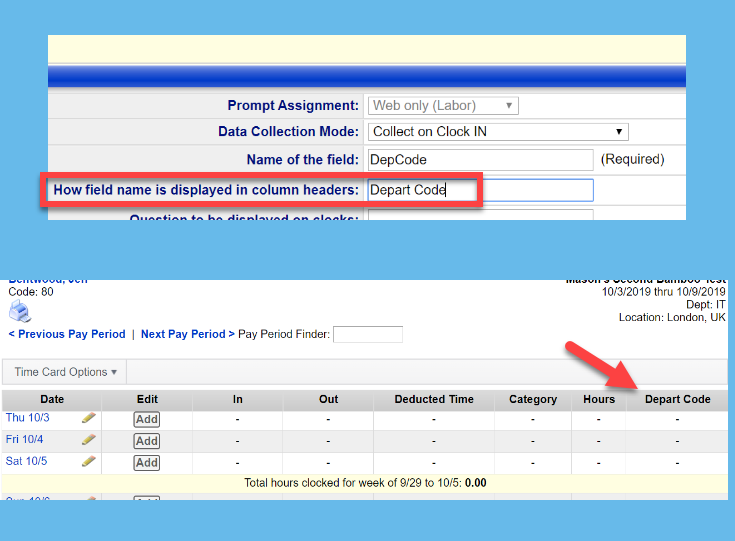Click the pencil icon for Fri 10/4
The width and height of the screenshot is (735, 541).
[x=89, y=440]
